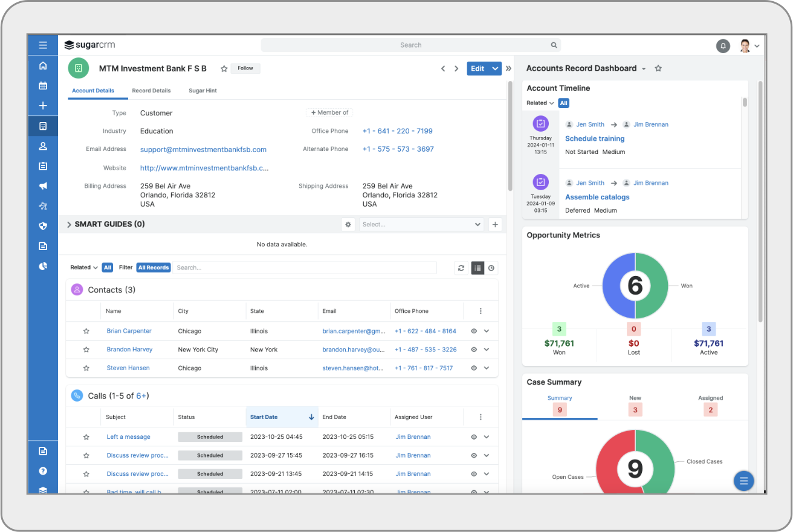The width and height of the screenshot is (793, 532).
Task: Select the Case Summary Summary tab
Action: tap(560, 405)
